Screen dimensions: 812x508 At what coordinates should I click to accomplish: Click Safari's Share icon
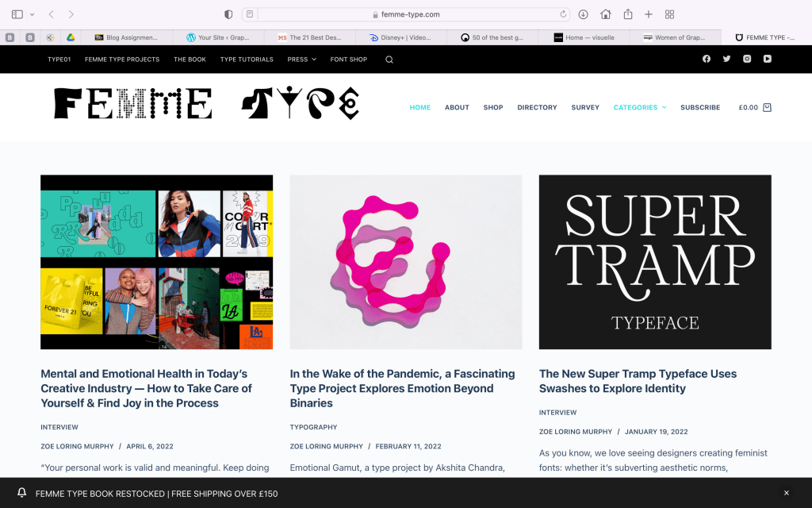628,14
